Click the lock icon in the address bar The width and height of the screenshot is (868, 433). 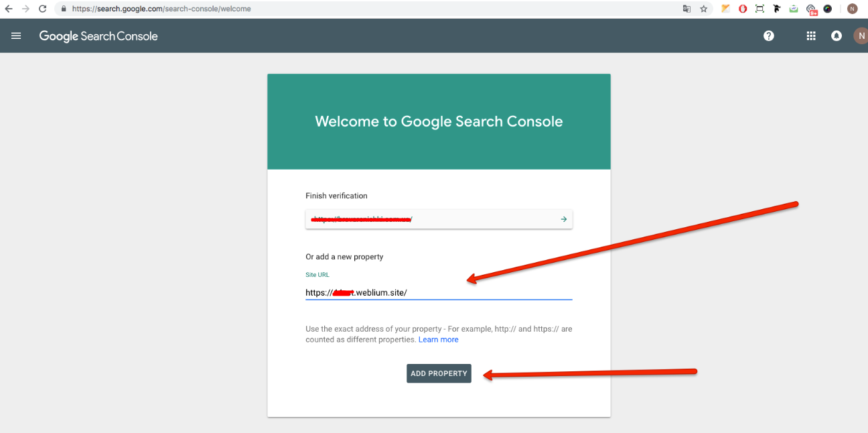[64, 9]
